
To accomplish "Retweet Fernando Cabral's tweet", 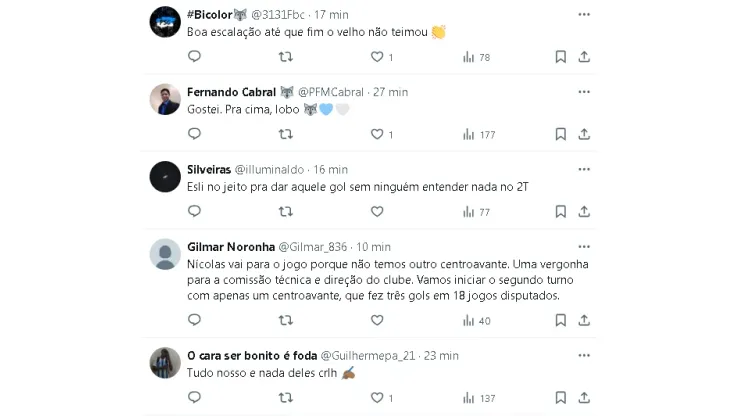I will pos(286,134).
